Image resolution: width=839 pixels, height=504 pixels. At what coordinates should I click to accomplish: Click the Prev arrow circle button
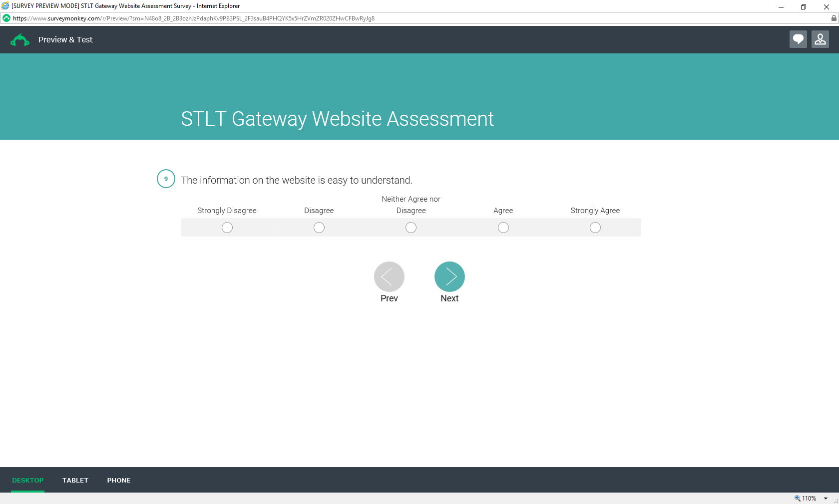coord(389,276)
